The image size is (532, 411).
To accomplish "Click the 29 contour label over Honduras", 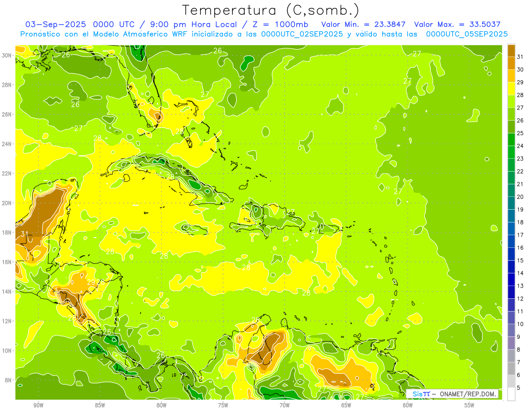I will click(91, 282).
